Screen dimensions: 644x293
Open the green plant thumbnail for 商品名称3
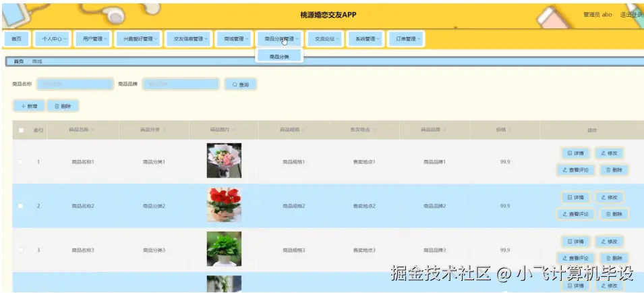coord(224,248)
